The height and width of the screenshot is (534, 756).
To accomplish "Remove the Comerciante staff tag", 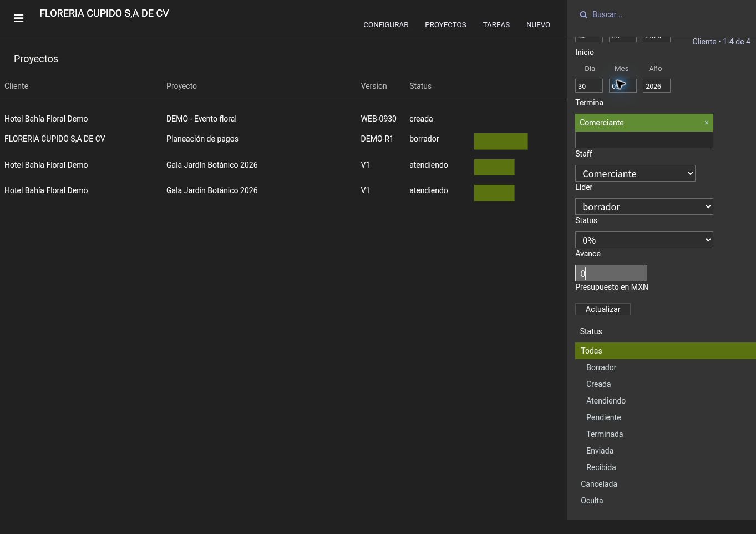I will click(x=706, y=123).
